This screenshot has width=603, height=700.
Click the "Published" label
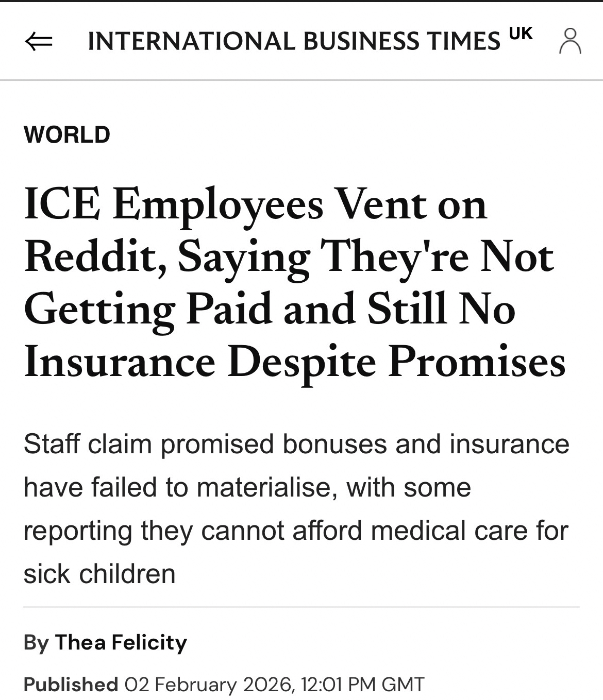(x=71, y=685)
